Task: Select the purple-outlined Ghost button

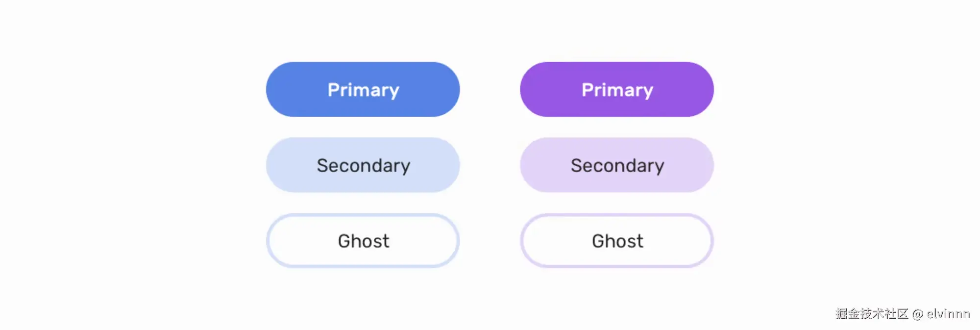Action: coord(616,241)
